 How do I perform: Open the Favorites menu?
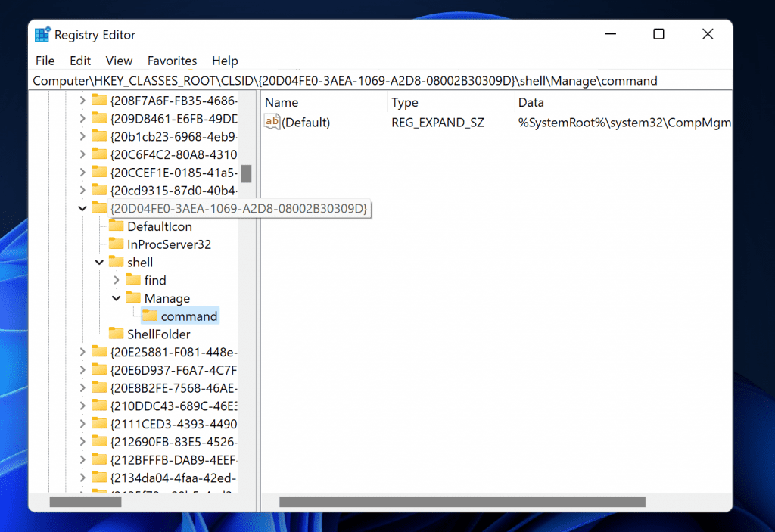click(172, 61)
